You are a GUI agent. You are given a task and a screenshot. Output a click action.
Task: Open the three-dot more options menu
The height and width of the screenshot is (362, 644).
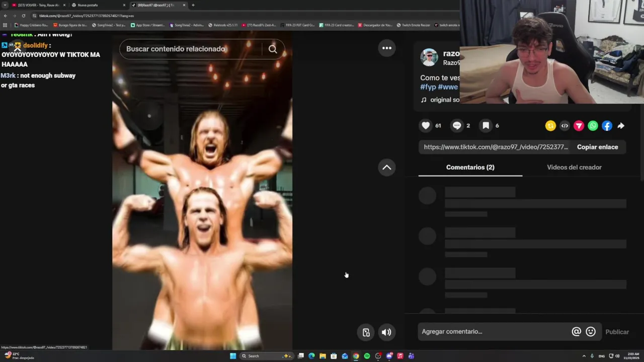[x=387, y=48]
